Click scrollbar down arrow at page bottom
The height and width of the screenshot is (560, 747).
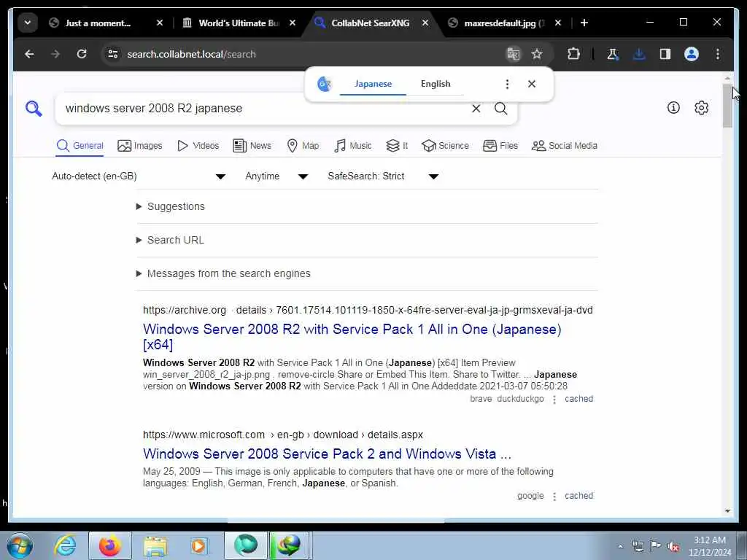tap(727, 511)
